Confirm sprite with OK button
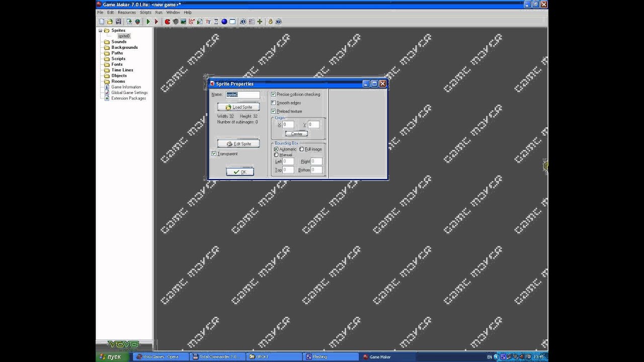The width and height of the screenshot is (644, 362). click(240, 172)
